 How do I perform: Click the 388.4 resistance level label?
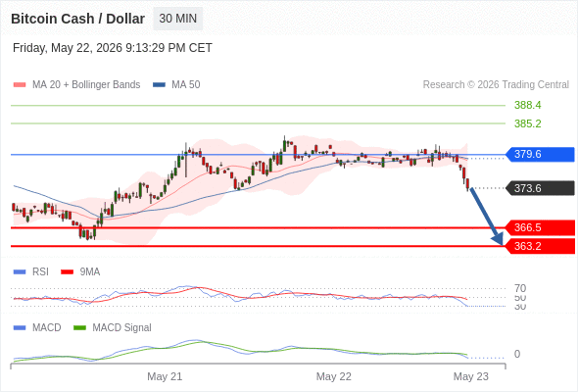[527, 105]
